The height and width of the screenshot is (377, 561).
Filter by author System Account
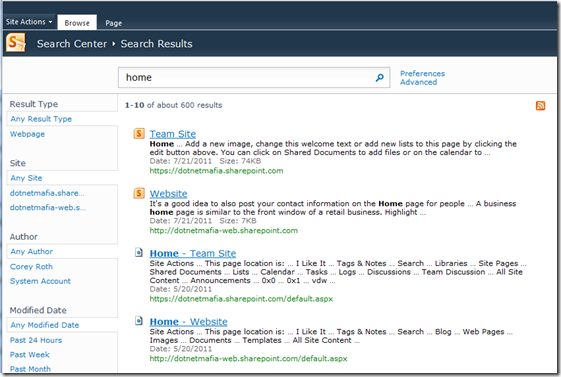pyautogui.click(x=40, y=281)
